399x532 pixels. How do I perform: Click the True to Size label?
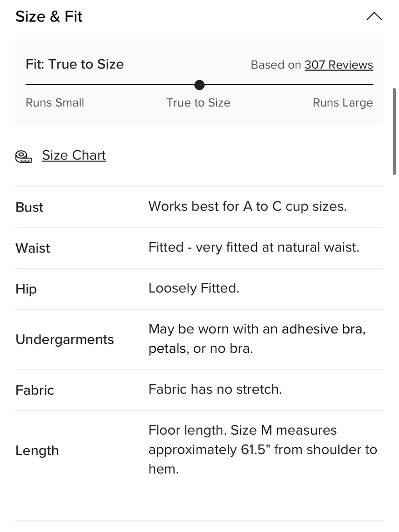click(198, 103)
